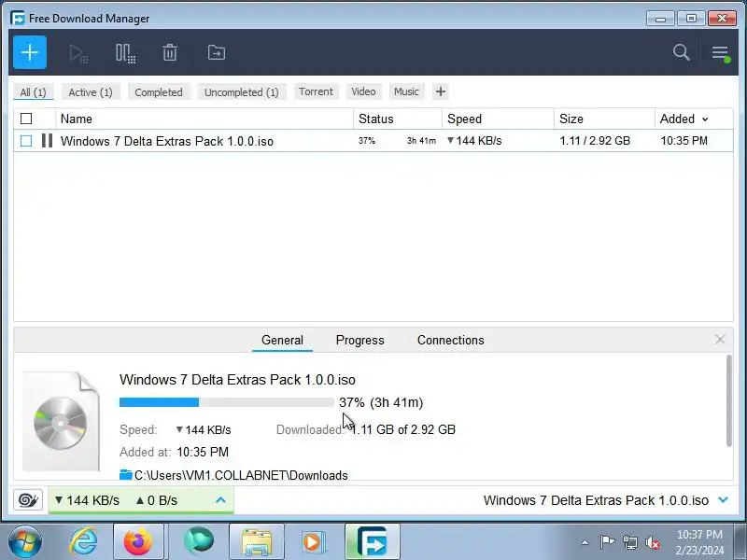Close the download details panel
This screenshot has width=747, height=560.
pyautogui.click(x=720, y=340)
